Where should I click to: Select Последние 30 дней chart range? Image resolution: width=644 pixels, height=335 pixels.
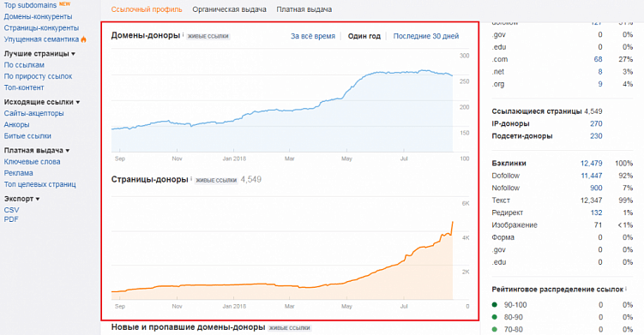pos(426,36)
